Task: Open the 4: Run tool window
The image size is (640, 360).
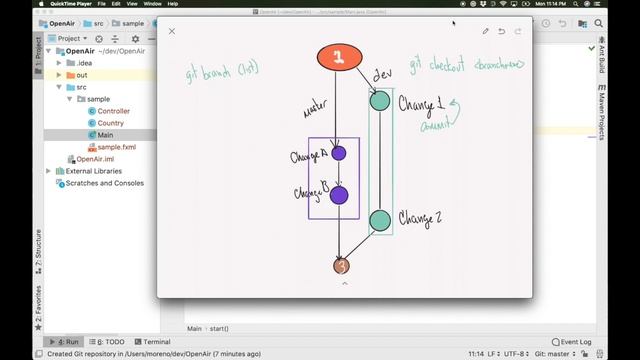Action: pyautogui.click(x=64, y=342)
